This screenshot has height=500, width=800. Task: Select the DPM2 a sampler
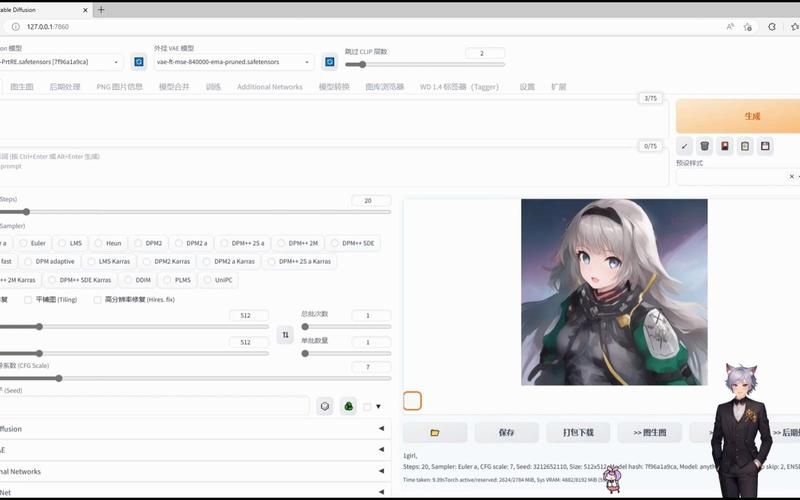(x=191, y=243)
